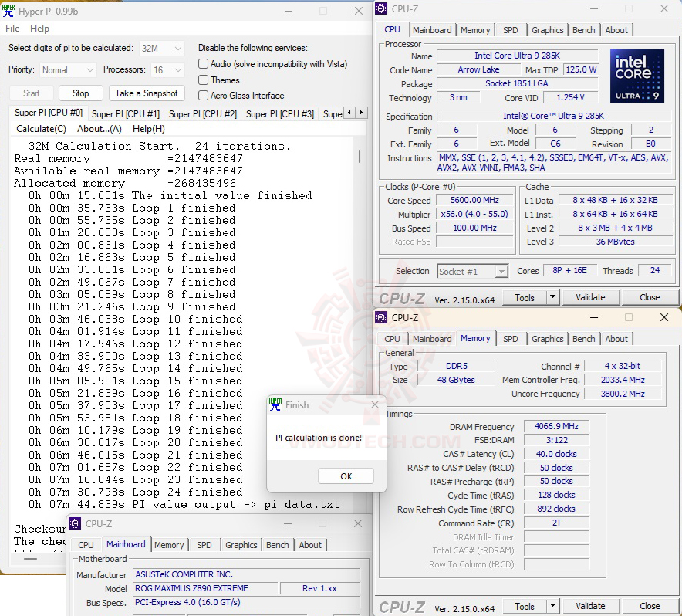This screenshot has width=682, height=616.
Task: Open CPU tab in CPU-Z Mainboard window
Action: click(x=86, y=545)
